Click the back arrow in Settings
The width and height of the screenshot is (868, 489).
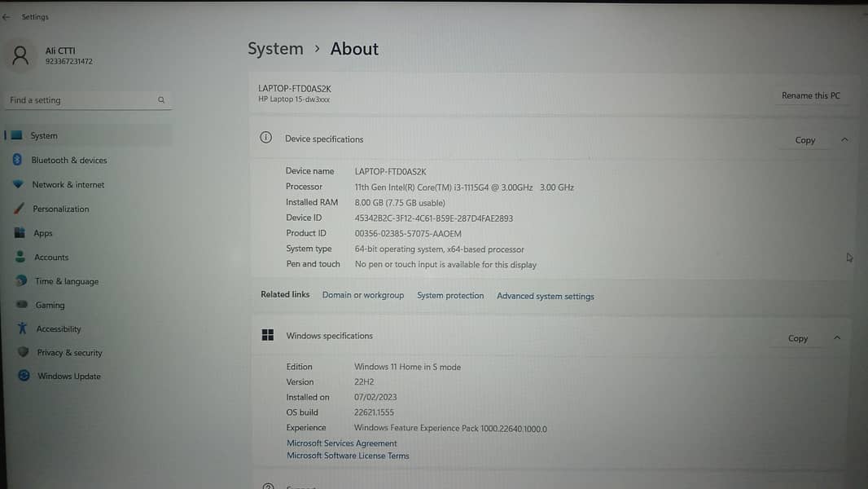click(x=7, y=17)
